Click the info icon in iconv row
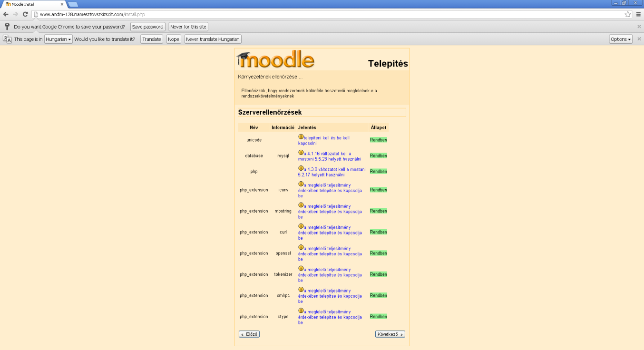Viewport: 644px width, 350px height. (x=301, y=184)
